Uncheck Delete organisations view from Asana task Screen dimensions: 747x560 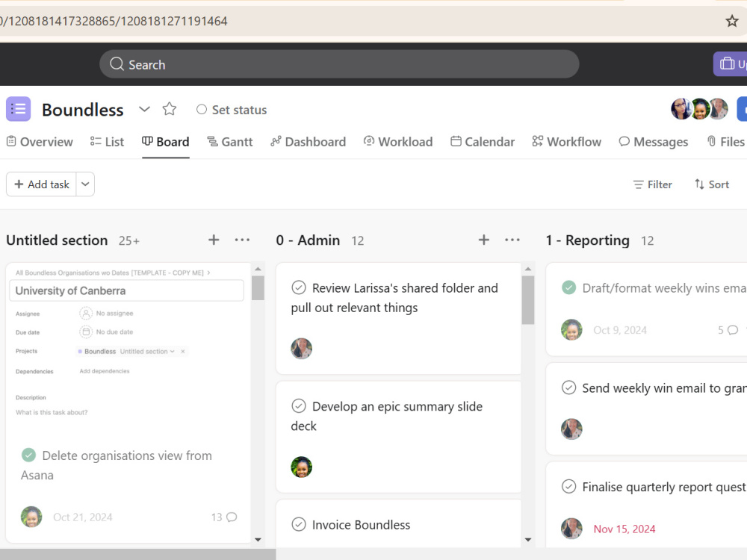(x=28, y=455)
